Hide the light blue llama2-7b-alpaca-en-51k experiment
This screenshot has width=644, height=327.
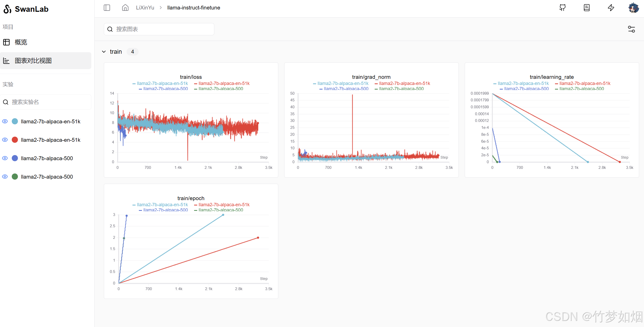(x=5, y=121)
